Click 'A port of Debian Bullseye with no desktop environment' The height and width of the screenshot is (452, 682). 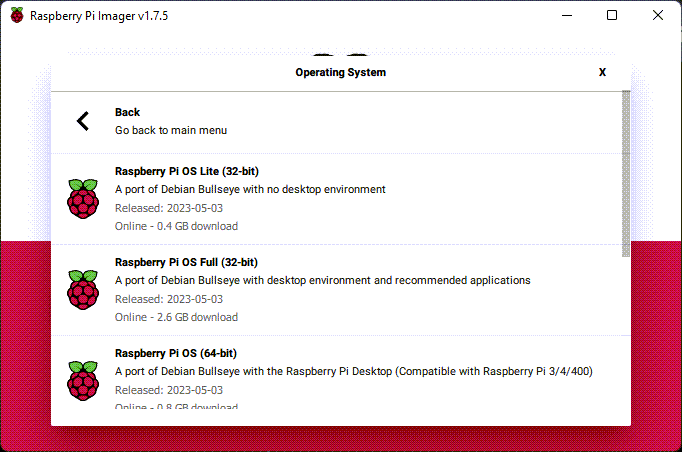pyautogui.click(x=250, y=189)
